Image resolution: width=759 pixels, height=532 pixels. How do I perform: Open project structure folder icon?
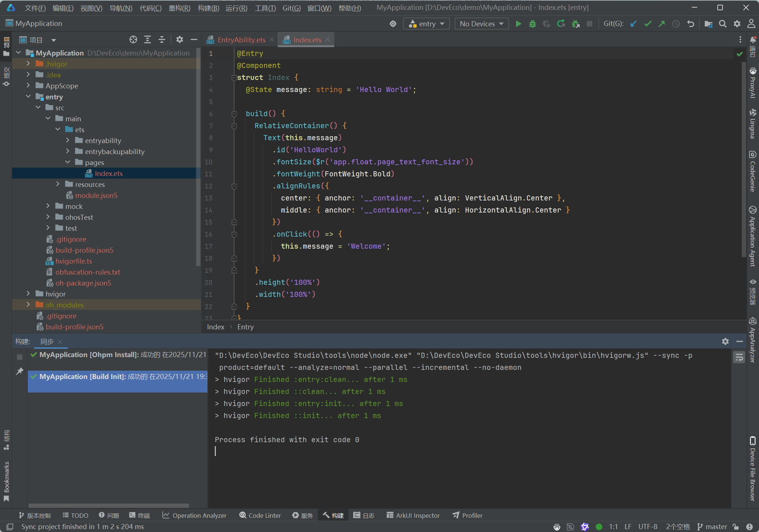tap(709, 24)
